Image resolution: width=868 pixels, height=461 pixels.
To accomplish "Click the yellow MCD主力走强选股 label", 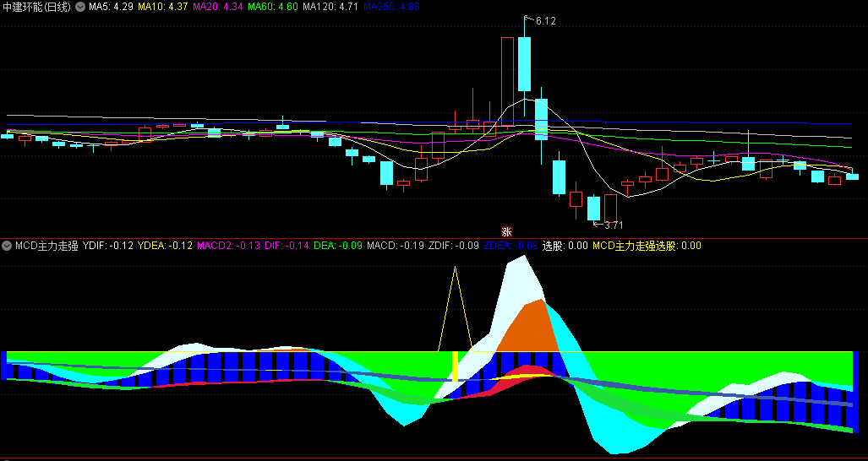I will click(x=647, y=247).
